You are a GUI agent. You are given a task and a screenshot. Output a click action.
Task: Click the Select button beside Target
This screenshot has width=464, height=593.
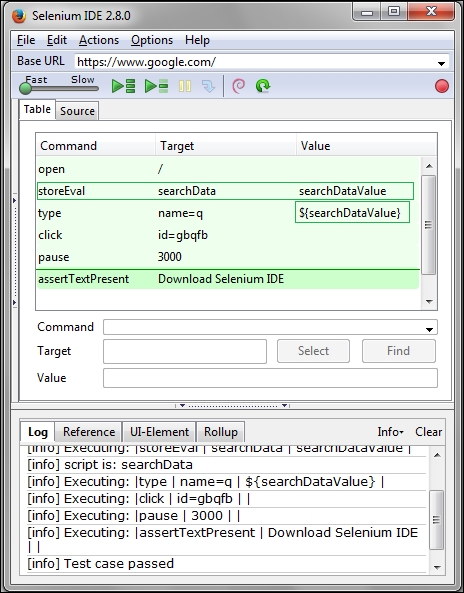coord(313,351)
